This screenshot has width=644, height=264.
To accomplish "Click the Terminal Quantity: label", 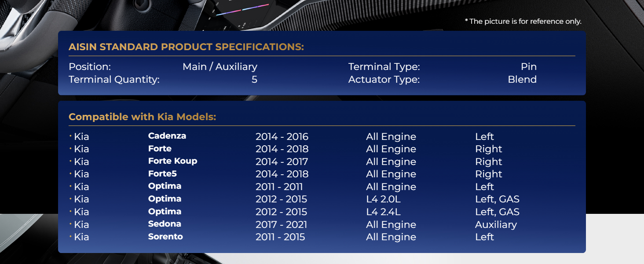I will (114, 80).
